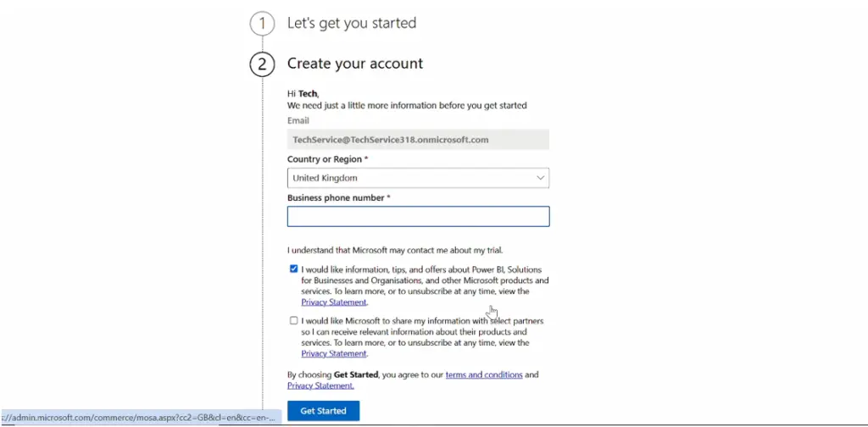Select the "Let's get you started" step heading
Viewport: 868px width, 427px height.
coord(352,23)
